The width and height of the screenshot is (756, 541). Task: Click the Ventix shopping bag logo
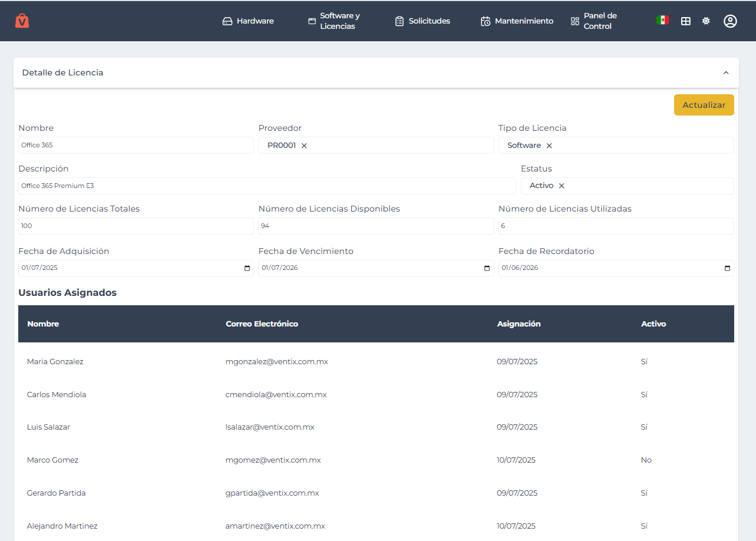point(22,21)
